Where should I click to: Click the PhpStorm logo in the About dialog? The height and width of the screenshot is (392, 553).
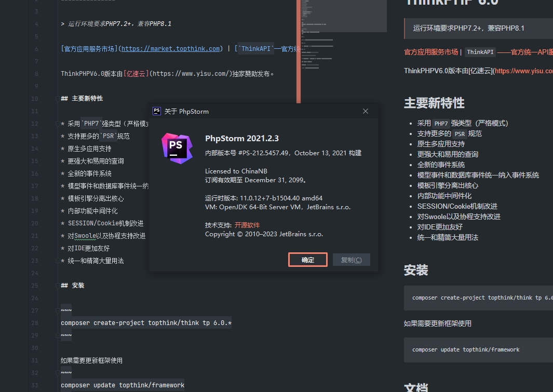[x=177, y=146]
